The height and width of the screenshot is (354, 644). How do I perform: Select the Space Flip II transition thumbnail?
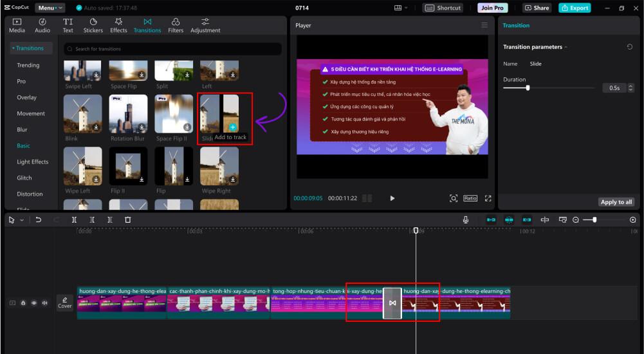(x=174, y=114)
